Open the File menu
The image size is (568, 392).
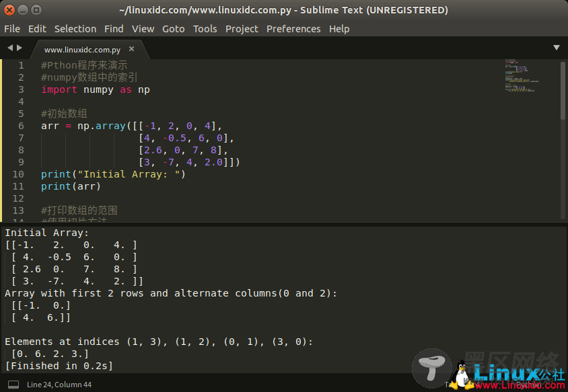12,29
